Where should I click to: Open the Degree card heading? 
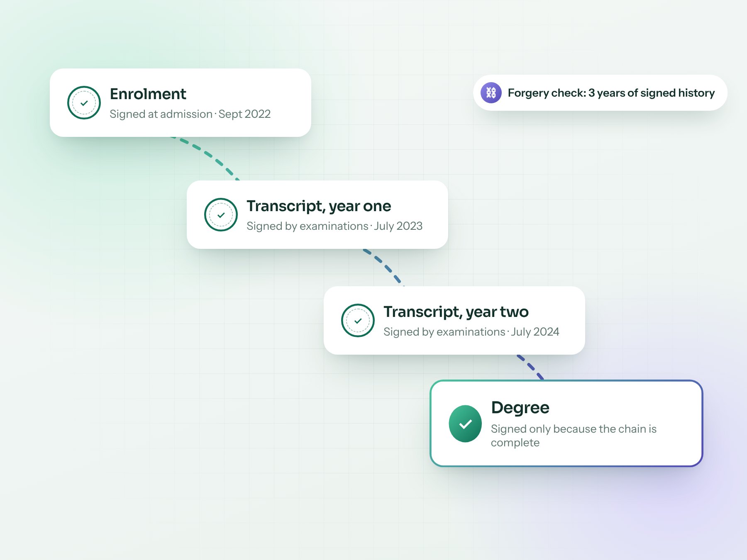pos(520,408)
